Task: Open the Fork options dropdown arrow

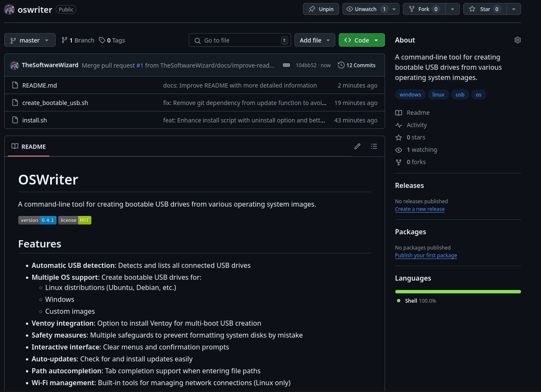Action: [x=452, y=9]
